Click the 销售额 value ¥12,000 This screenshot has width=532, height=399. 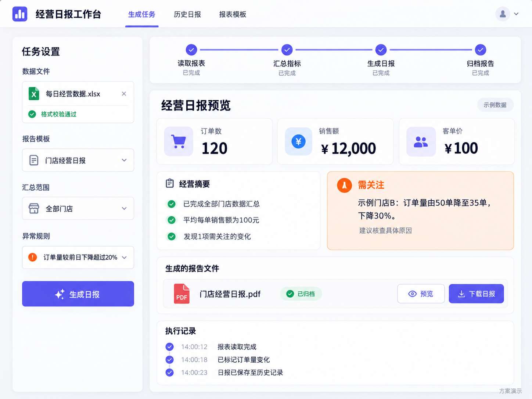(348, 149)
